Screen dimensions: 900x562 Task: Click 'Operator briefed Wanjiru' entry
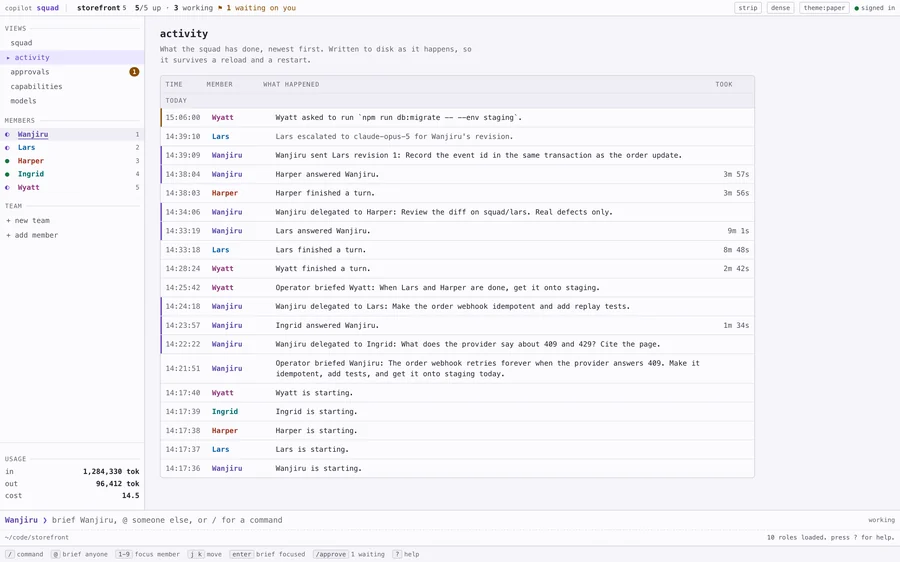457,369
